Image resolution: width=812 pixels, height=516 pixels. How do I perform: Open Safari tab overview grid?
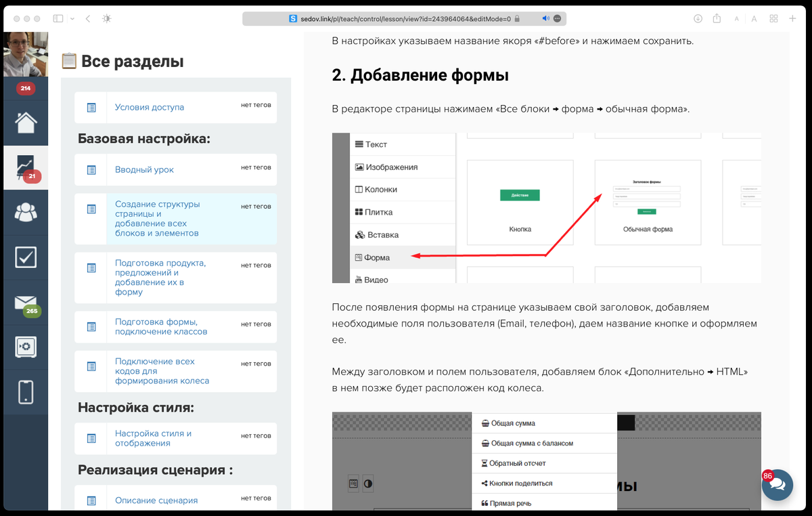coord(773,19)
